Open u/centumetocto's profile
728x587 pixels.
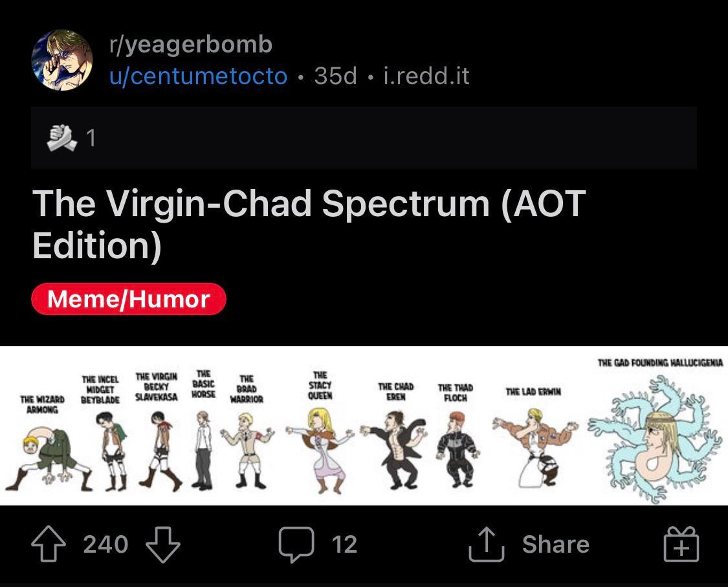(198, 76)
